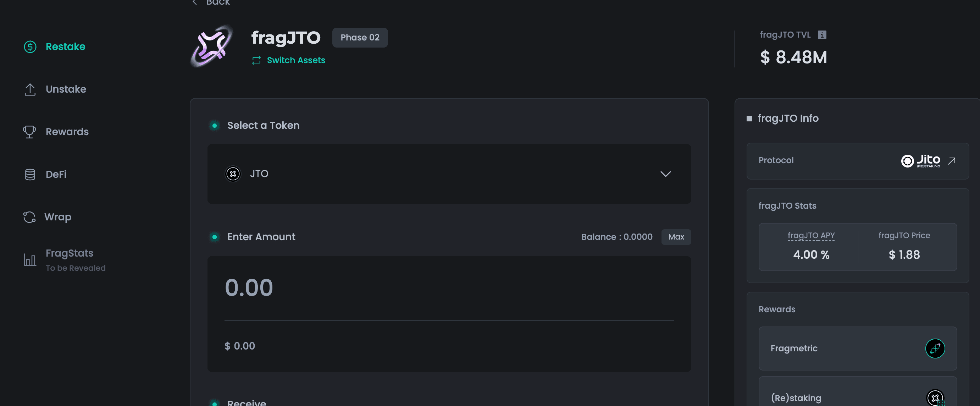Screen dimensions: 980x406
Task: Click the Max balance button
Action: pos(676,237)
